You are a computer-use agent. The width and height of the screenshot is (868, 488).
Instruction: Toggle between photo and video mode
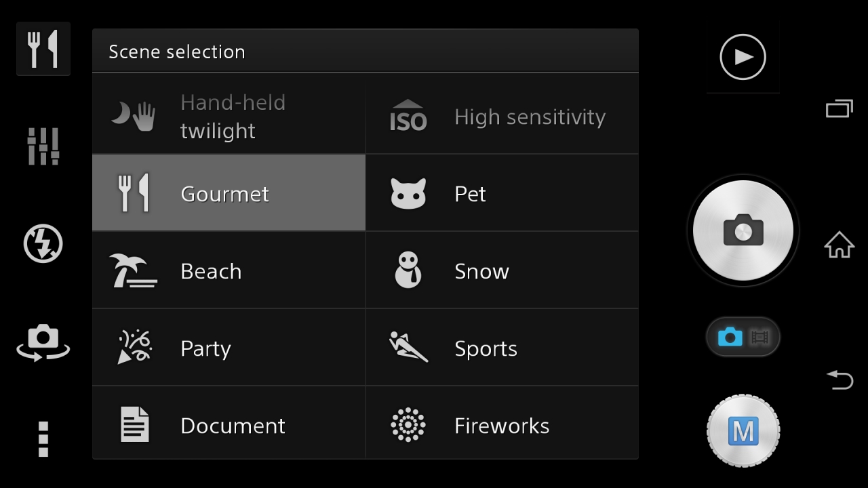point(743,337)
